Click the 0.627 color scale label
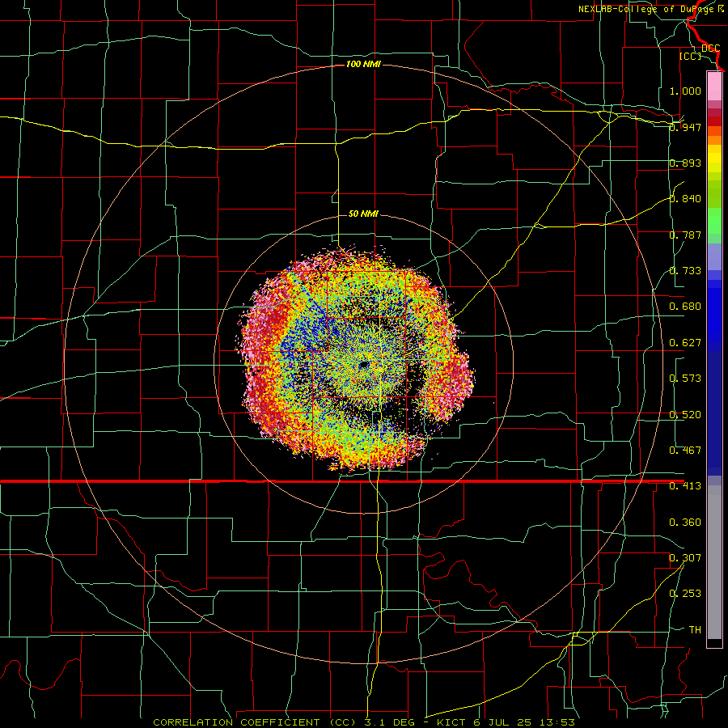This screenshot has height=728, width=728. click(x=685, y=343)
